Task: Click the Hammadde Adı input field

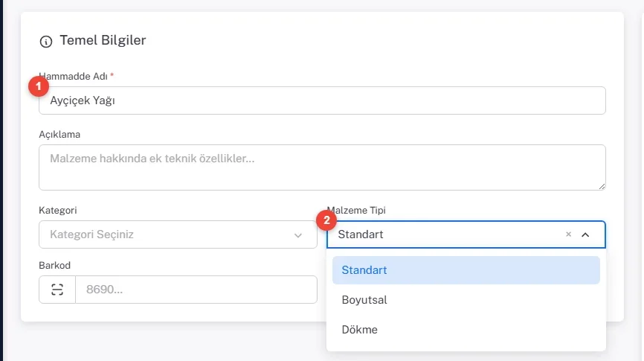Action: (x=322, y=100)
